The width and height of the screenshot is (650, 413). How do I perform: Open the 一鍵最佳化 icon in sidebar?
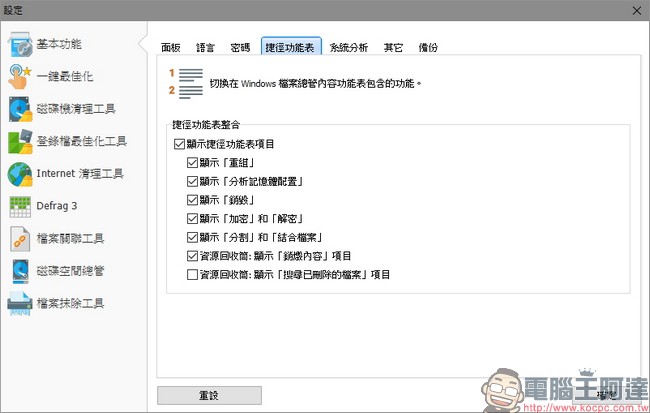point(20,77)
